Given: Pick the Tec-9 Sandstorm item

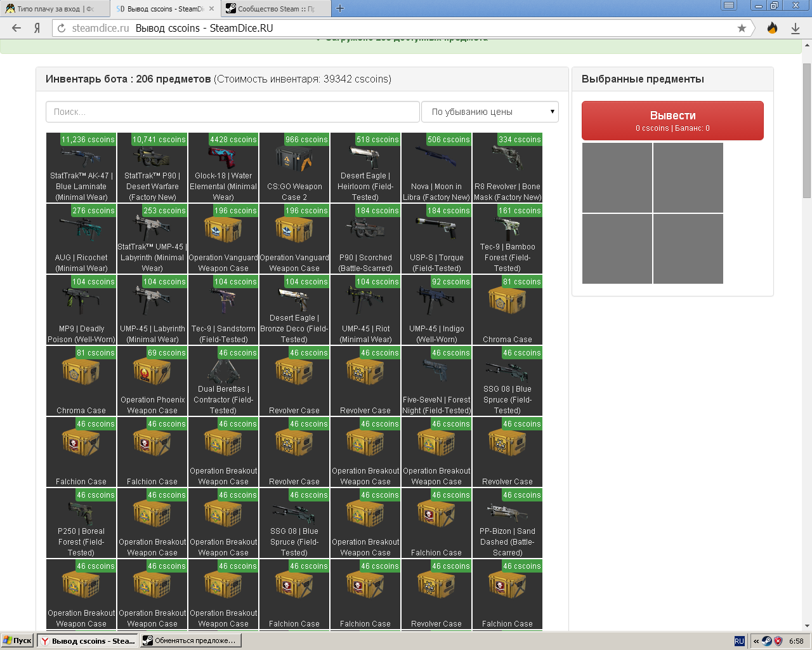Looking at the screenshot, I should point(223,310).
